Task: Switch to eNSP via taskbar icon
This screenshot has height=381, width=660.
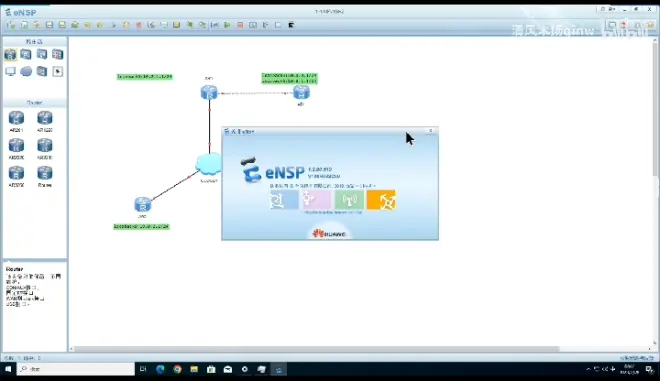Action: click(x=278, y=369)
